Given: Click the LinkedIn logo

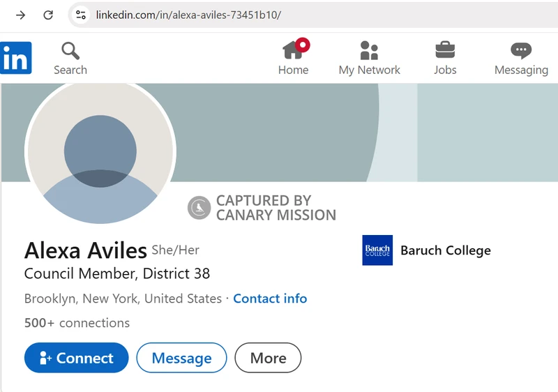Looking at the screenshot, I should (15, 58).
